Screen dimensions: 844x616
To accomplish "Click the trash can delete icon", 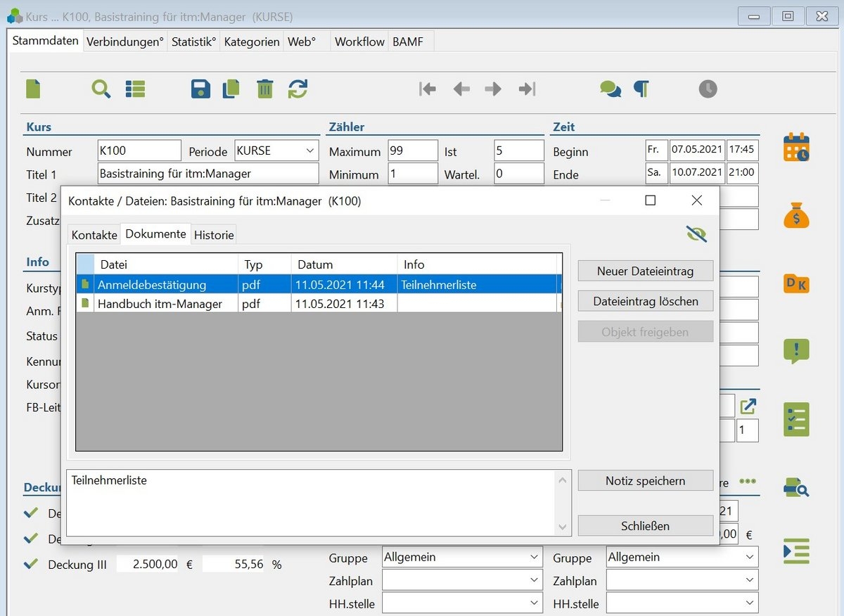I will (264, 89).
